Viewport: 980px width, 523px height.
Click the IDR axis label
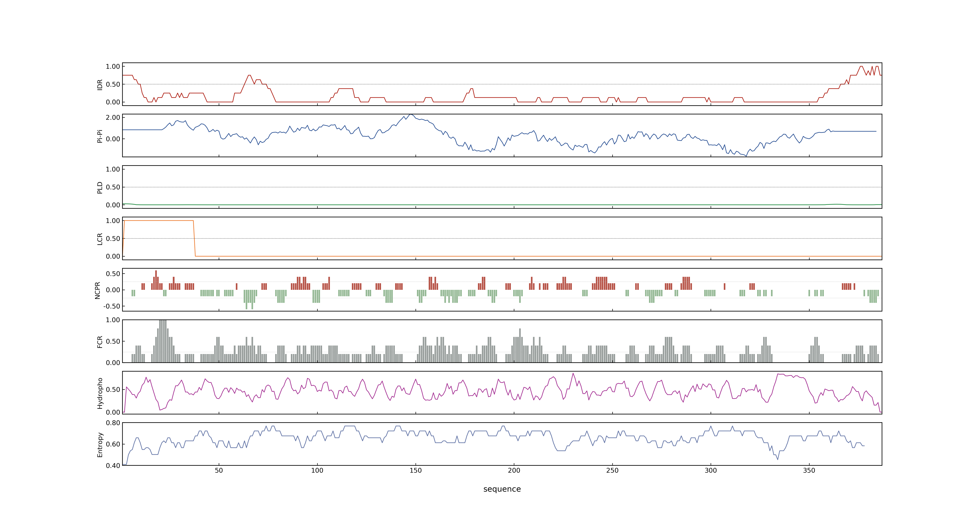[x=100, y=85]
